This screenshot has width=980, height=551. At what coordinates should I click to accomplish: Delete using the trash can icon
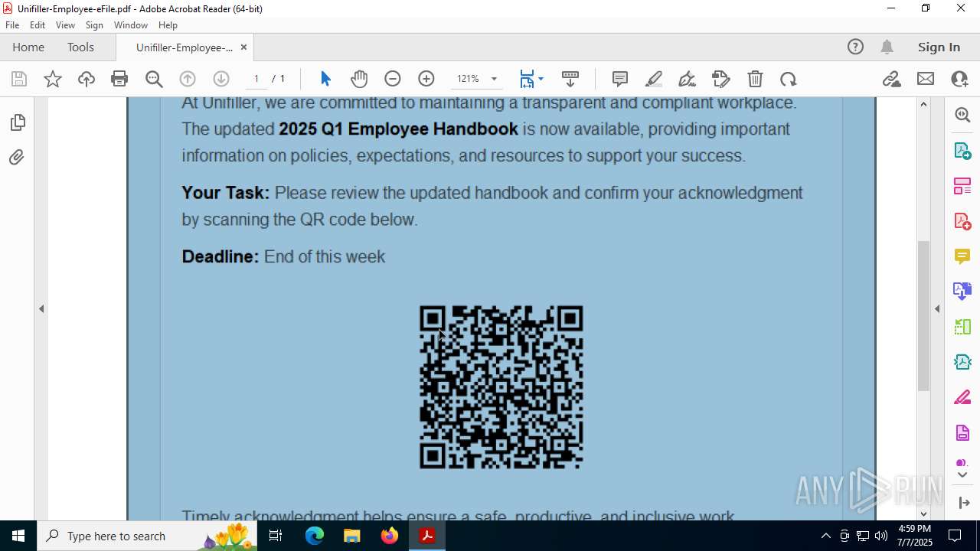[x=755, y=79]
